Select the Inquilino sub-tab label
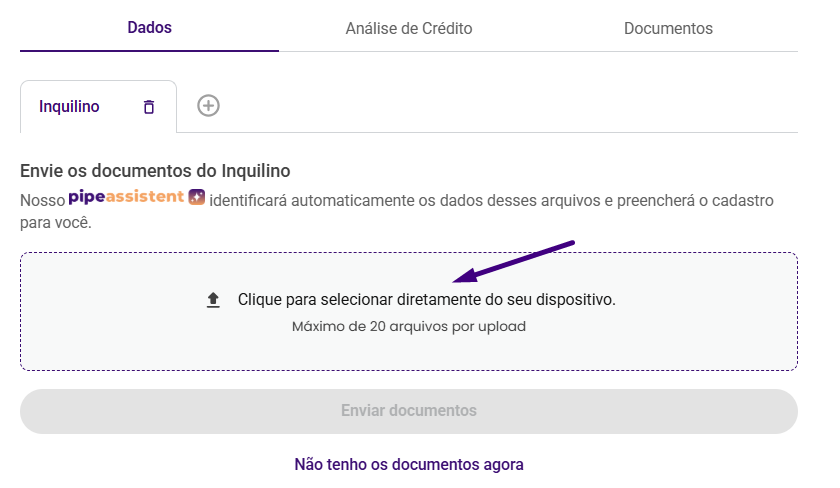840x488 pixels. [70, 107]
